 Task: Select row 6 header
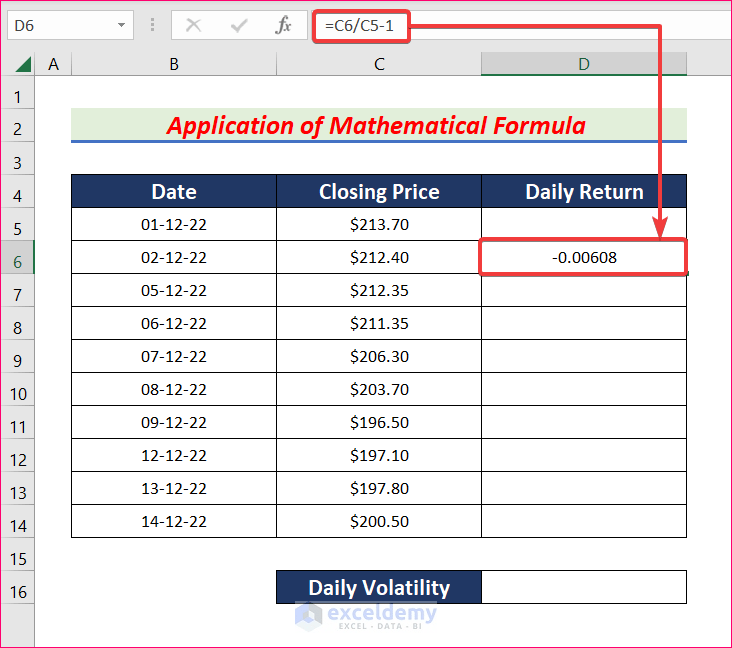coord(18,258)
